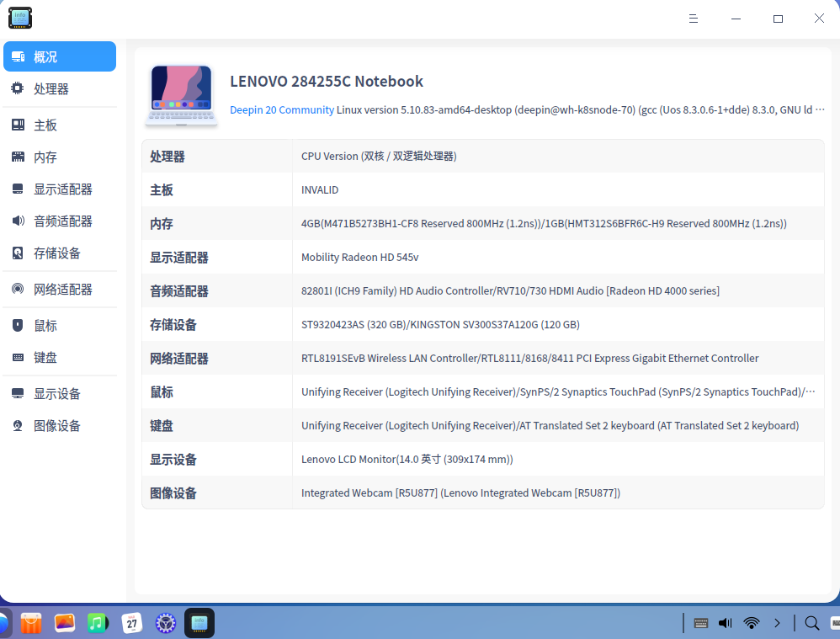Click the Deepin 20 Community link
840x639 pixels.
coord(282,109)
